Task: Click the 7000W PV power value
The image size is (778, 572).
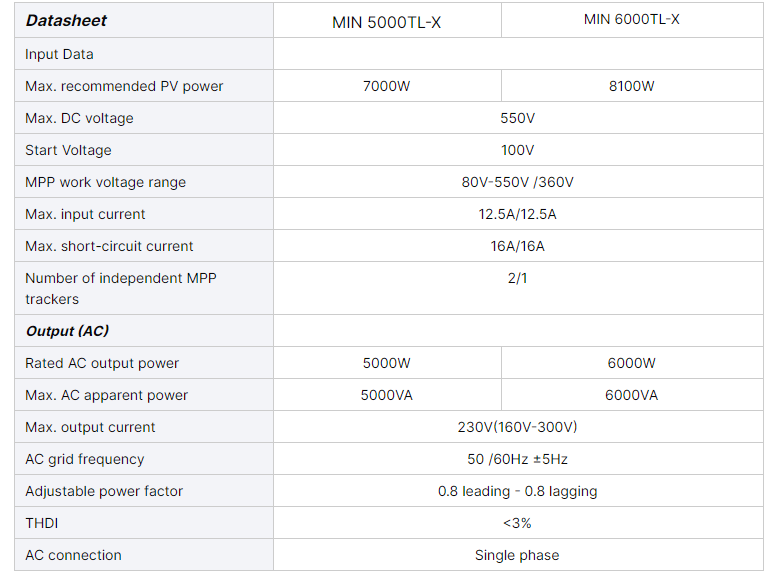Action: [x=386, y=86]
